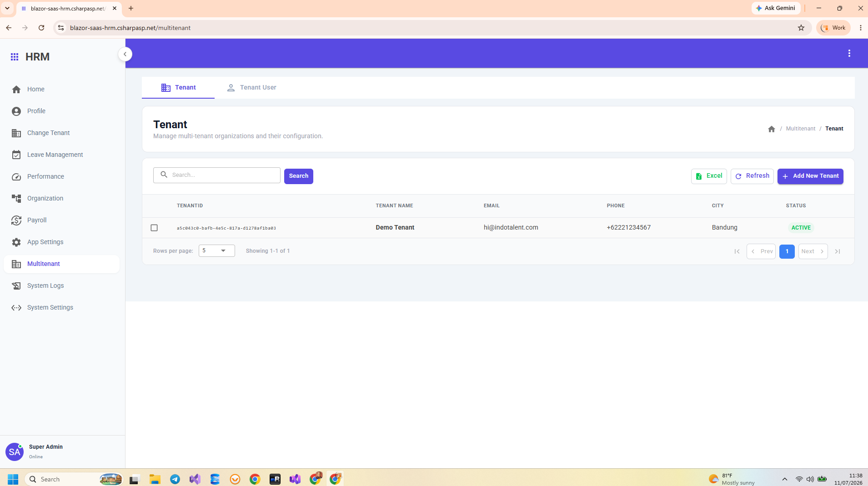The height and width of the screenshot is (486, 868).
Task: Open the tab search dropdown arrow
Action: 7,8
